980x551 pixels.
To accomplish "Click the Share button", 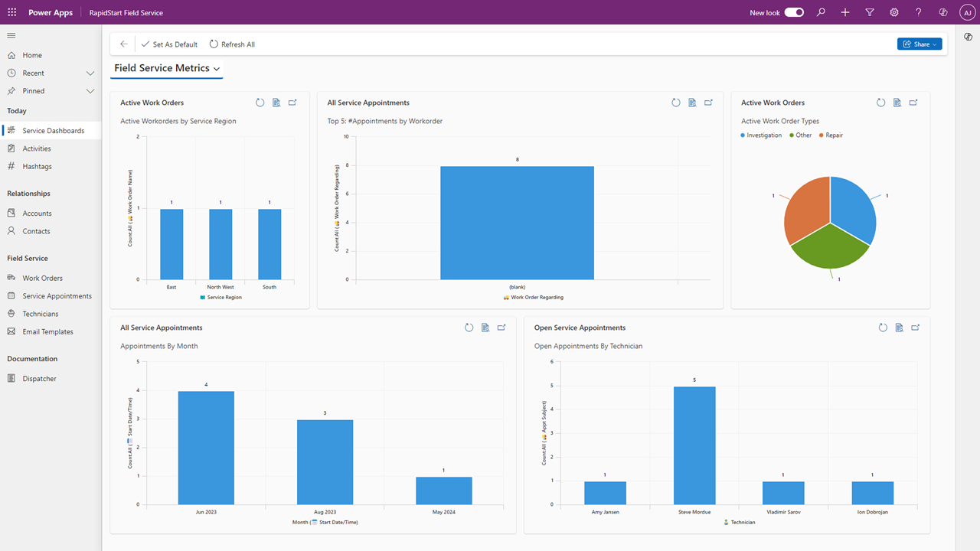I will coord(920,44).
